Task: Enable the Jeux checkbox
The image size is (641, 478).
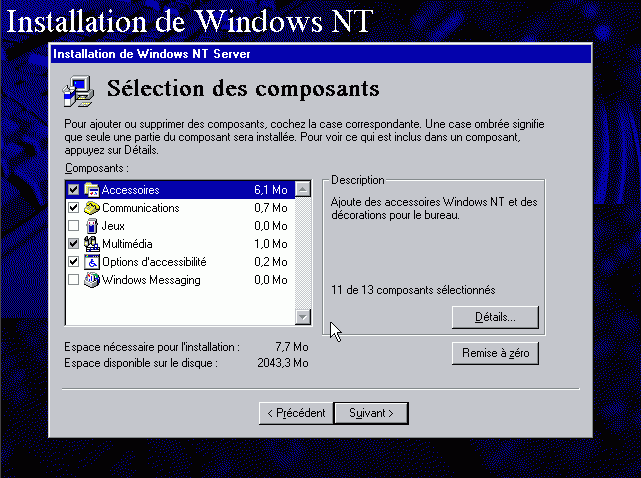Action: 74,226
